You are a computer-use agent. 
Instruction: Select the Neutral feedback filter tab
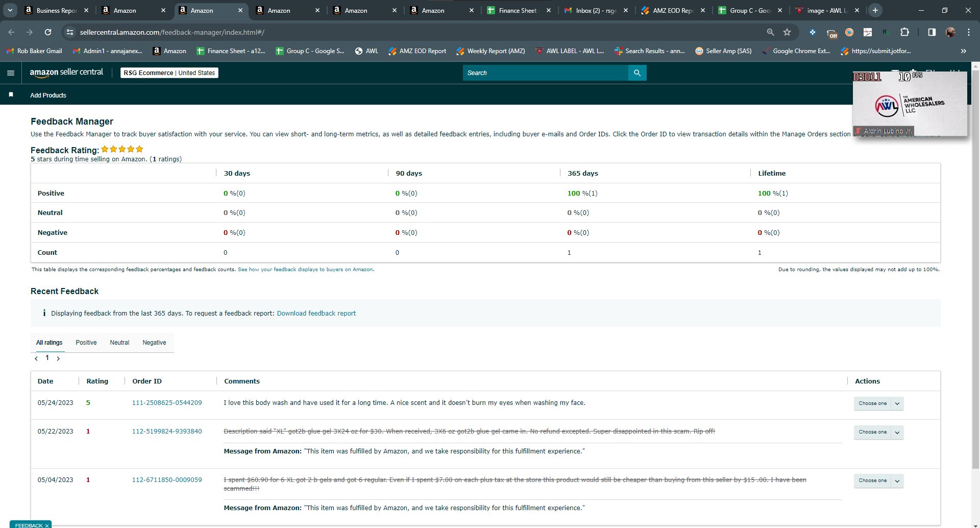(119, 343)
